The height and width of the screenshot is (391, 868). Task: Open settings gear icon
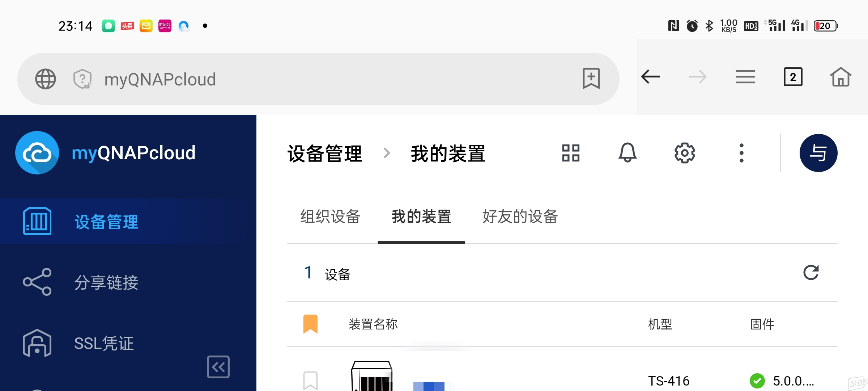click(685, 153)
